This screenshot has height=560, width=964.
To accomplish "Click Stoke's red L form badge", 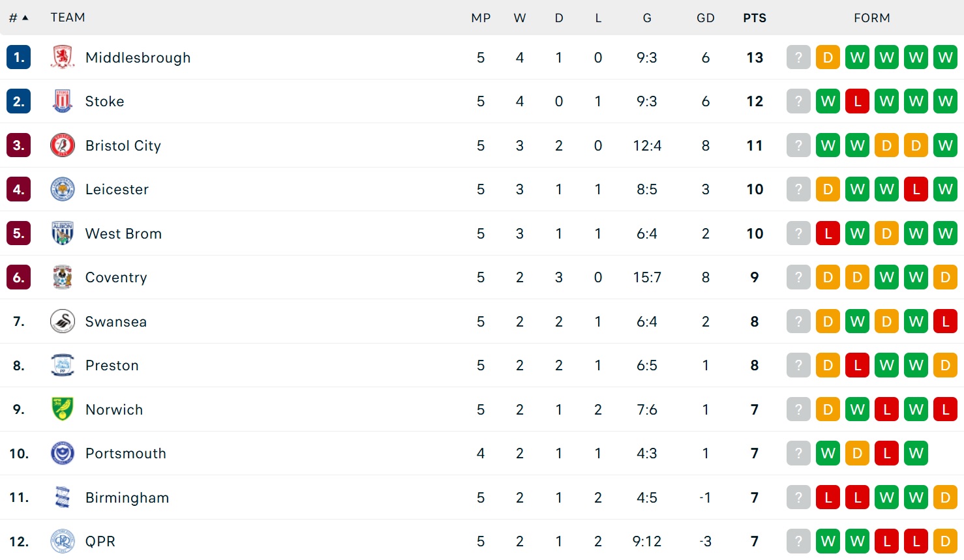I will 857,101.
